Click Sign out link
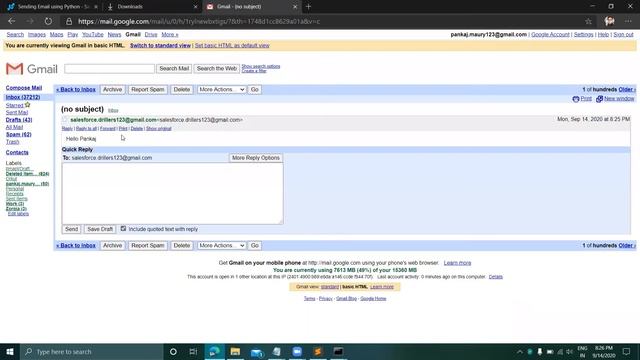The width and height of the screenshot is (640, 360). 623,35
